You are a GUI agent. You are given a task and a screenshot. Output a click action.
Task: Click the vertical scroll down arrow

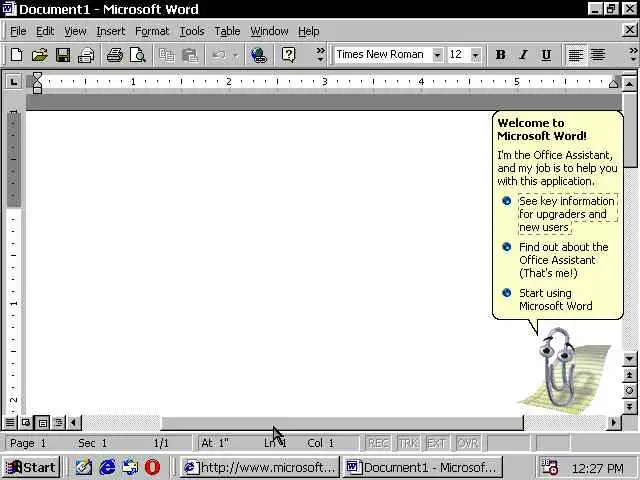tap(629, 359)
